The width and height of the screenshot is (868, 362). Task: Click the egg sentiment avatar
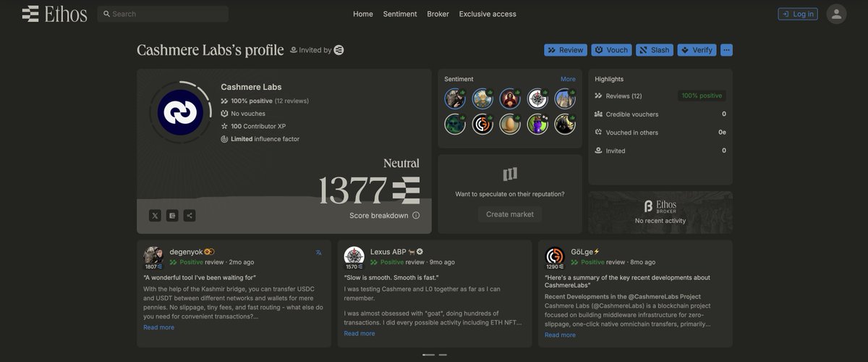click(510, 124)
